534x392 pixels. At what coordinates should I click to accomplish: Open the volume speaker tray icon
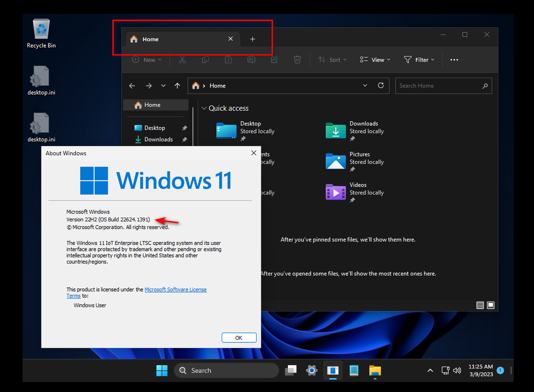tap(457, 370)
